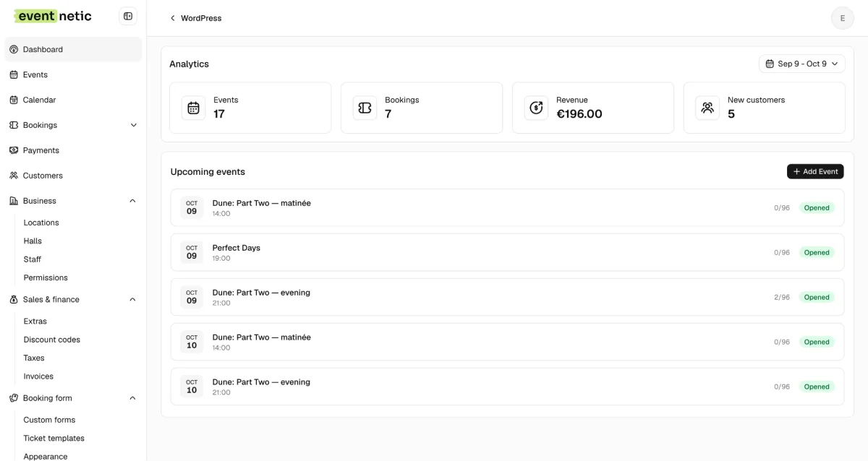This screenshot has width=868, height=461.
Task: Click calendar icon in date range picker
Action: [x=770, y=64]
